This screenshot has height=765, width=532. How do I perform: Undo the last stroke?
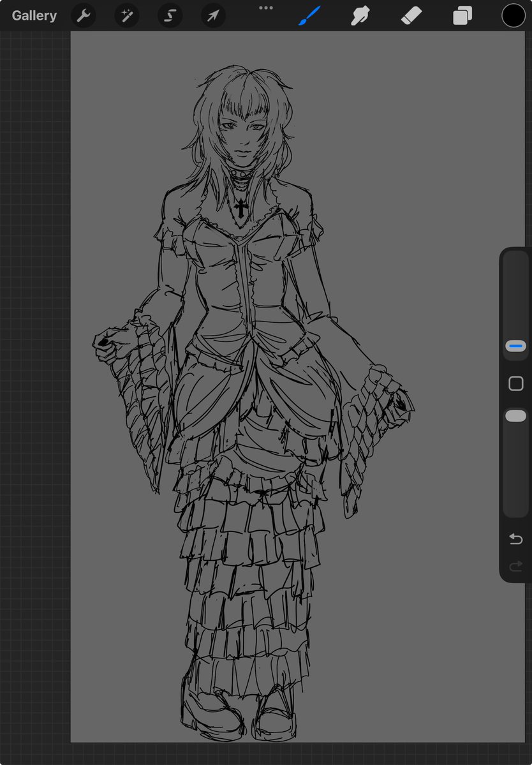(515, 538)
